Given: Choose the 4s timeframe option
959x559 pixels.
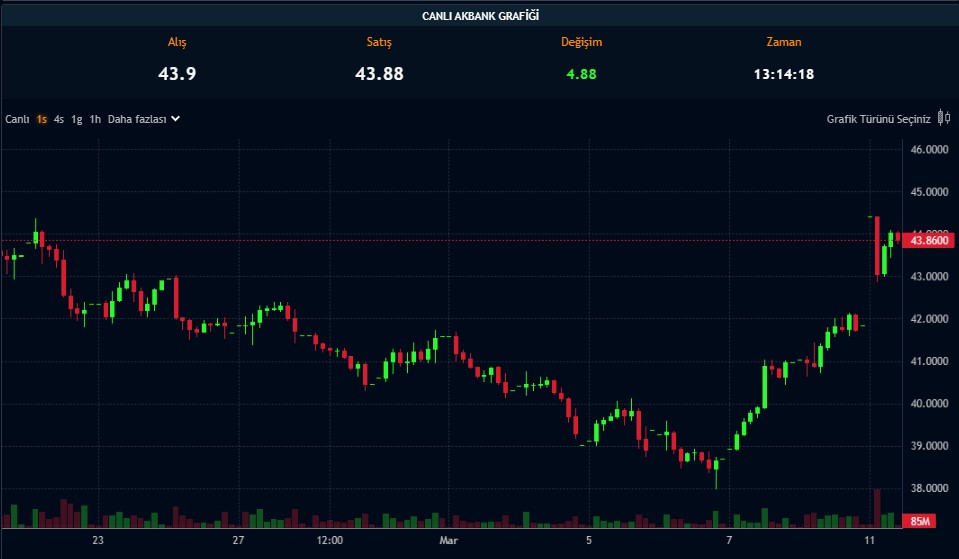Looking at the screenshot, I should (59, 119).
